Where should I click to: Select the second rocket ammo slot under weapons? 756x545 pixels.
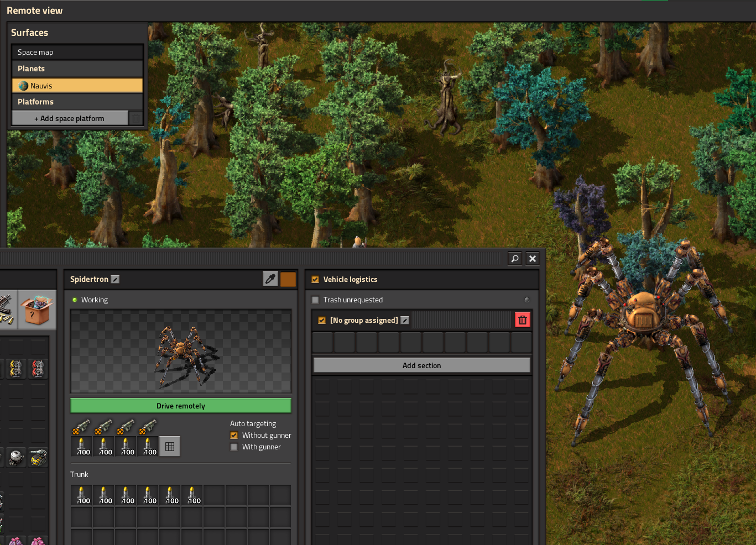point(103,446)
